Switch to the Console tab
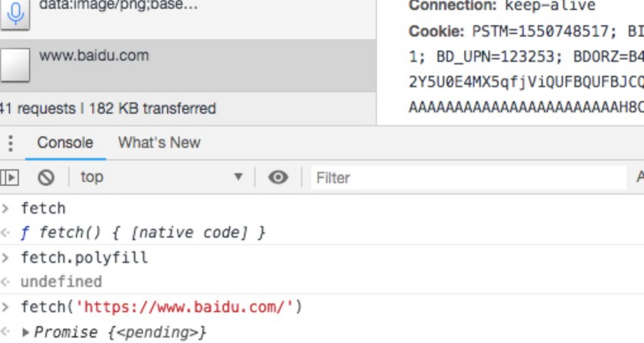This screenshot has width=644, height=343. pos(65,143)
